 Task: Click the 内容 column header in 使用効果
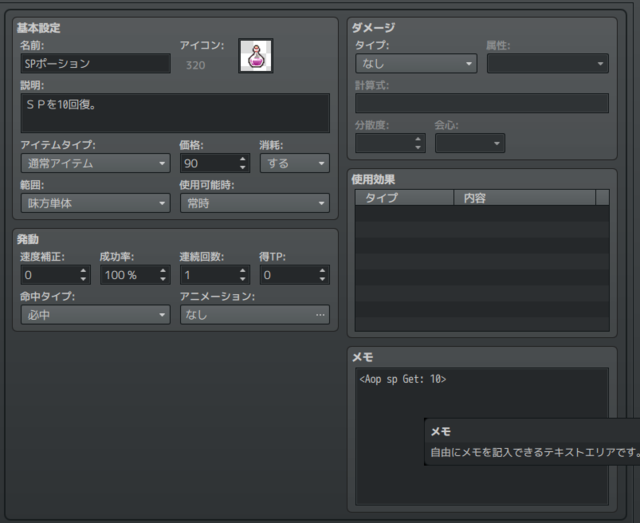tap(524, 198)
